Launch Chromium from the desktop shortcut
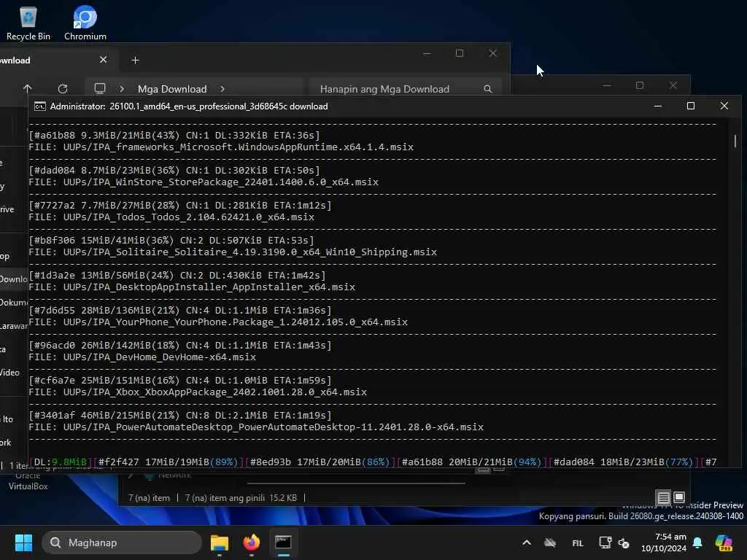 [85, 23]
